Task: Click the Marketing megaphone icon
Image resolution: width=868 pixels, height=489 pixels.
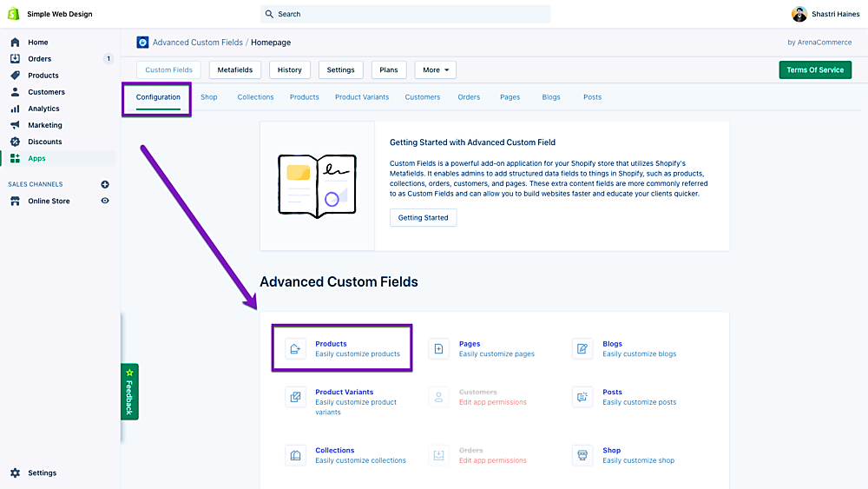Action: coord(15,125)
